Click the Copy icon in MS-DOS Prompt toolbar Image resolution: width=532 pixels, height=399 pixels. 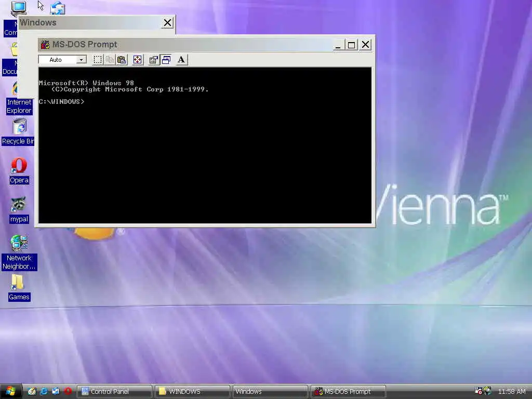110,60
